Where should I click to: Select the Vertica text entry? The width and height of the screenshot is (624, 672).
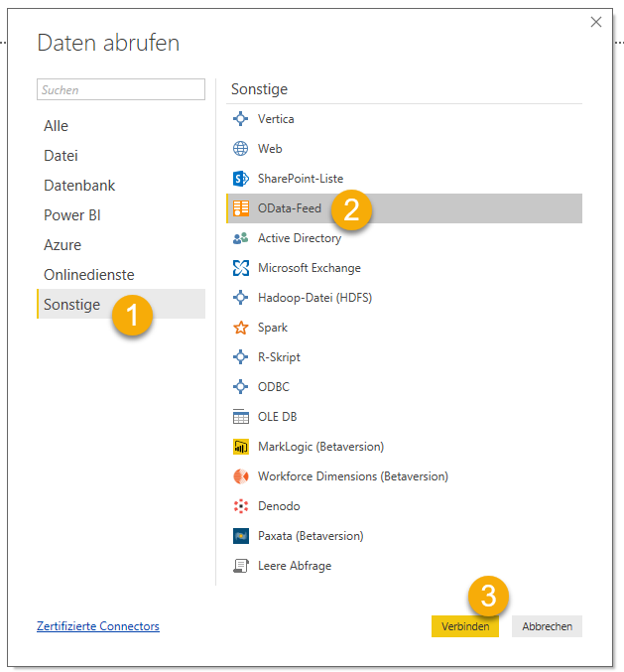[x=276, y=119]
